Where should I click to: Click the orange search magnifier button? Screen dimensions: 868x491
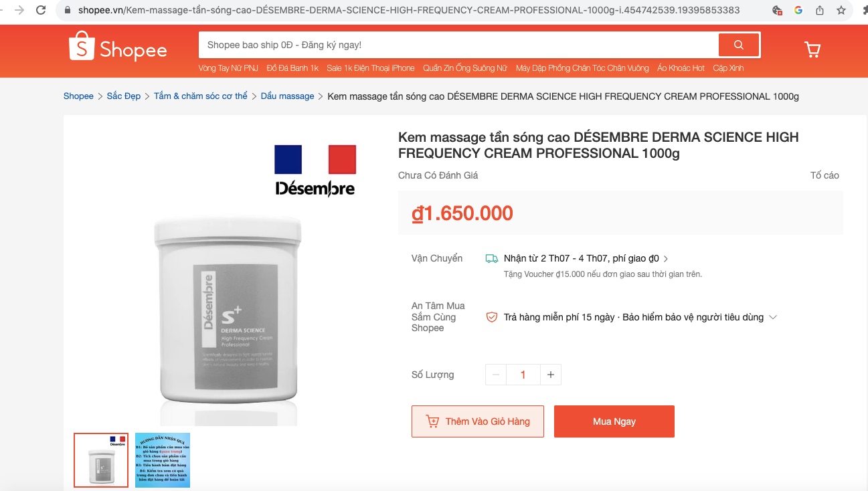click(739, 45)
